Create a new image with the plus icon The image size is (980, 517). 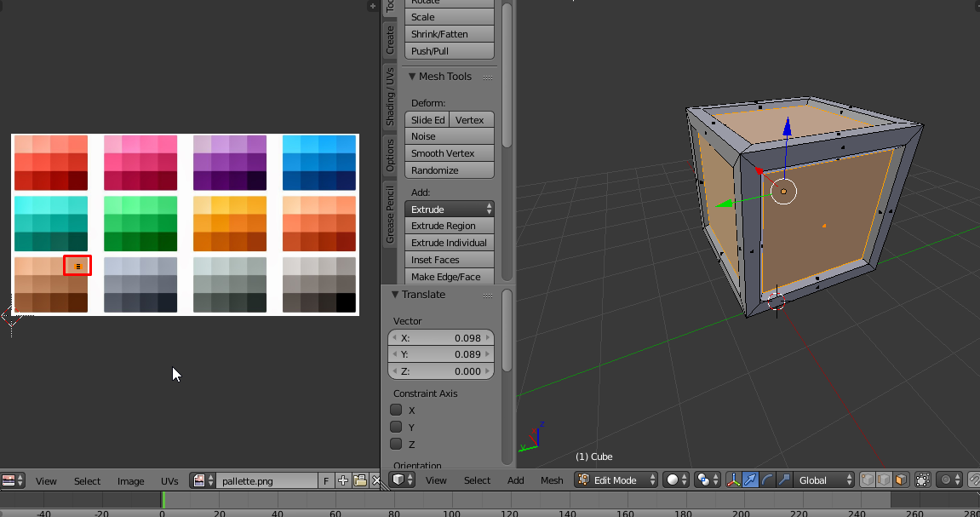click(x=342, y=480)
